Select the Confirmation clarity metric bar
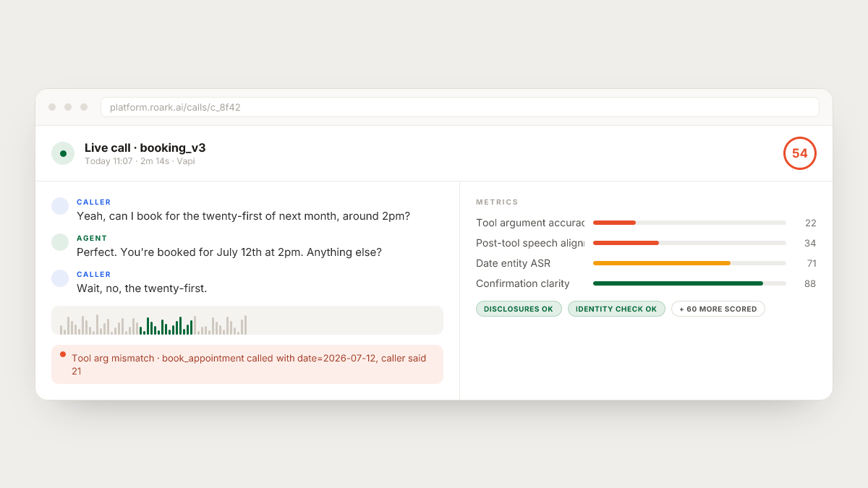The image size is (868, 488). click(x=689, y=283)
